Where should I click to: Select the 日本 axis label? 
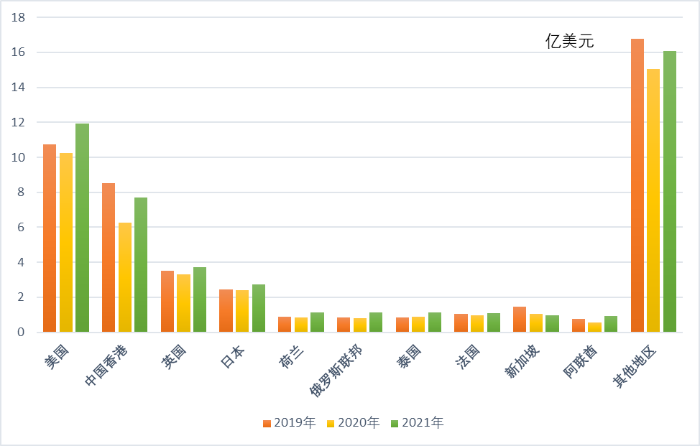pyautogui.click(x=233, y=356)
